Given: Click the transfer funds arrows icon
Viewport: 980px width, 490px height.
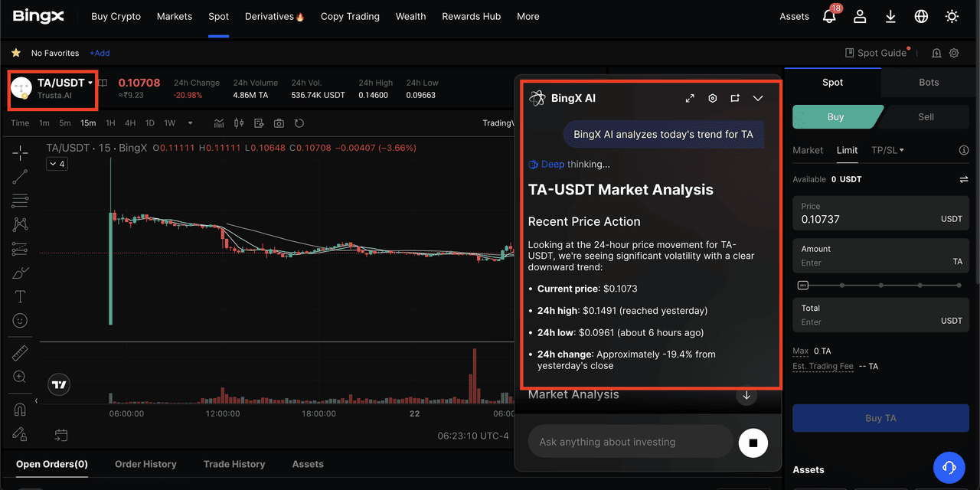Looking at the screenshot, I should pyautogui.click(x=963, y=179).
